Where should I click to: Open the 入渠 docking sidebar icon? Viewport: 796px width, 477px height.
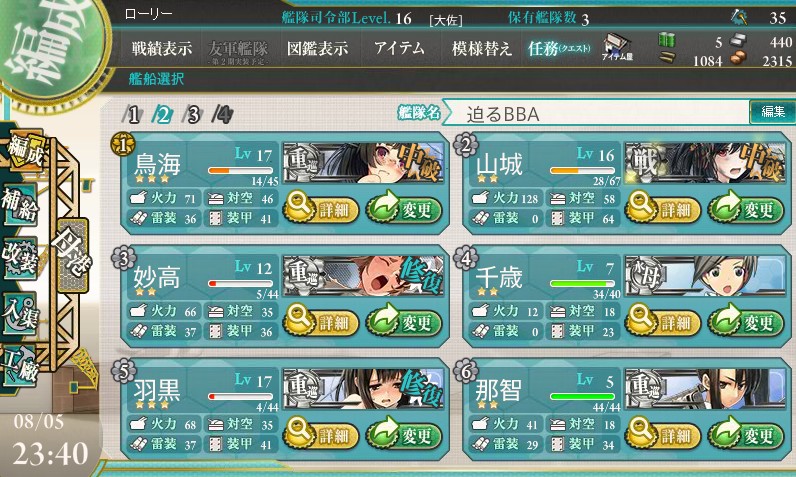point(19,313)
